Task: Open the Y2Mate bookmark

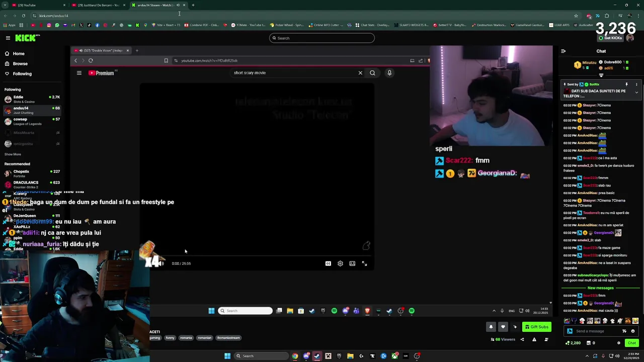Action: click(x=248, y=25)
